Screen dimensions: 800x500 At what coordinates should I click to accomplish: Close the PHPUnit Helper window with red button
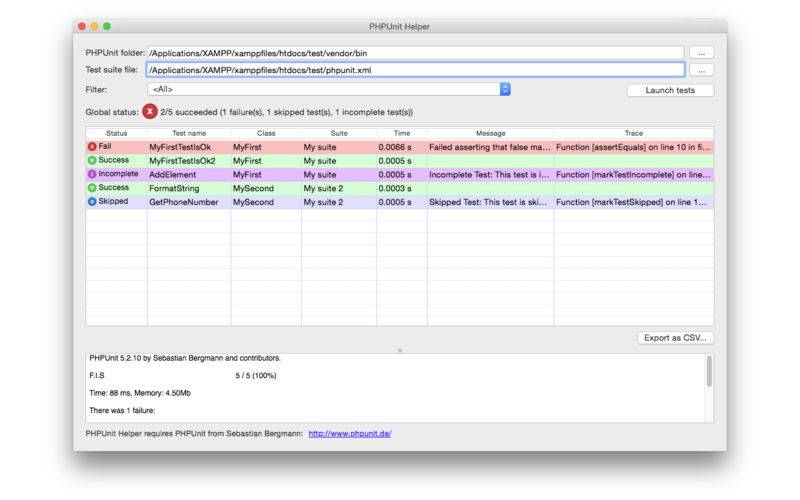click(82, 26)
